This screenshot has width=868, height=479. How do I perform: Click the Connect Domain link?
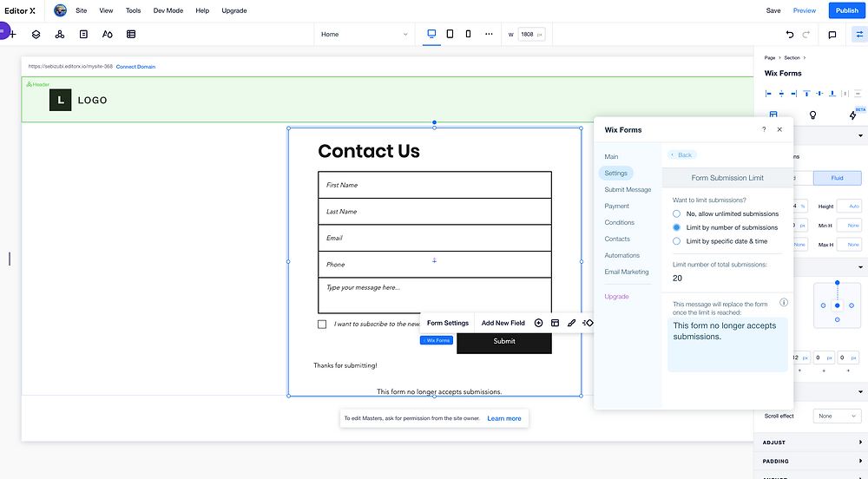click(135, 66)
